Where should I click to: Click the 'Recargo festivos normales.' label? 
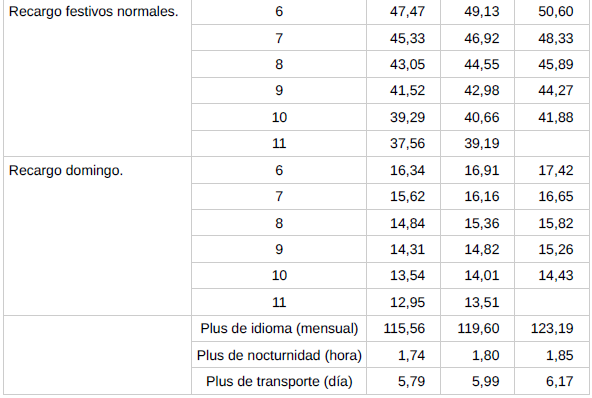(93, 11)
